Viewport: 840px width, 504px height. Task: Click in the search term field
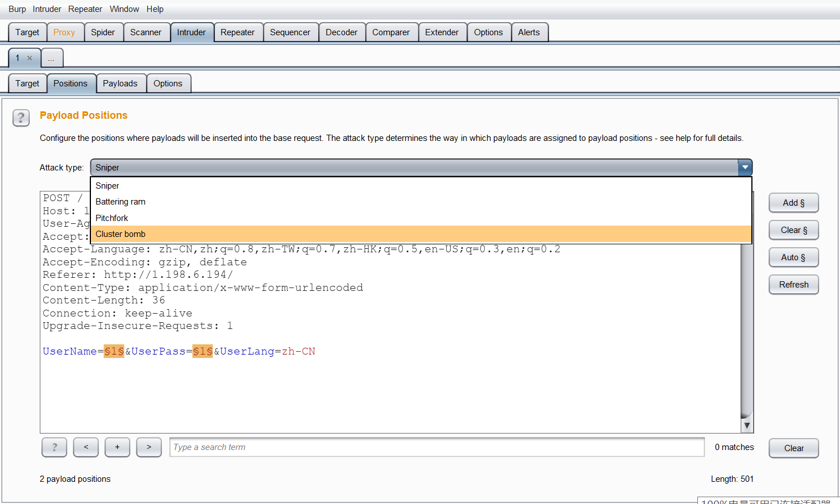(x=437, y=447)
